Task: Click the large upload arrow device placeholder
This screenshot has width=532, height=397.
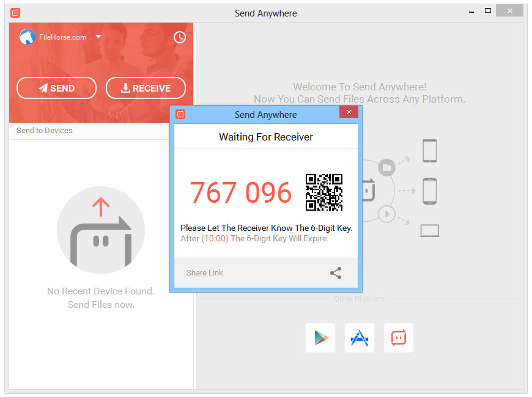Action: 101,230
